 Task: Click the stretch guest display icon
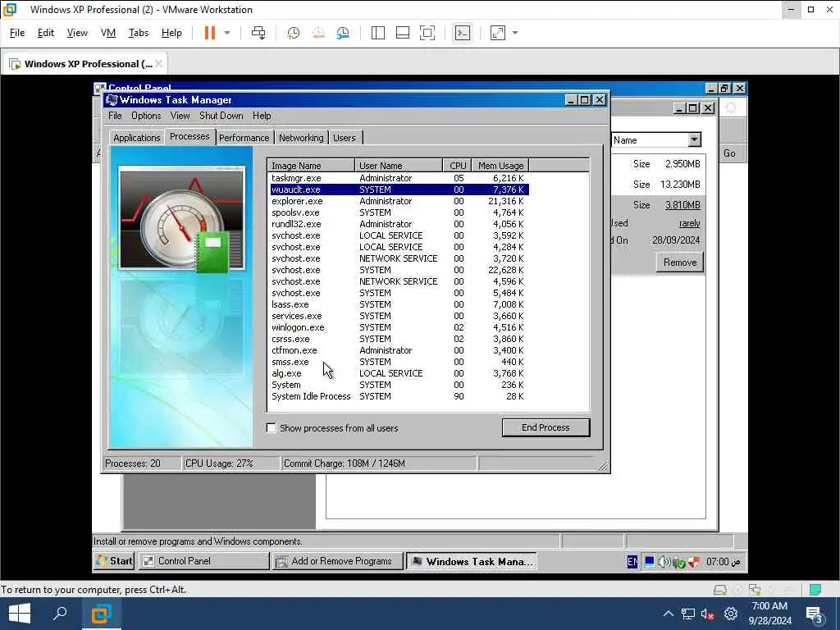click(498, 33)
